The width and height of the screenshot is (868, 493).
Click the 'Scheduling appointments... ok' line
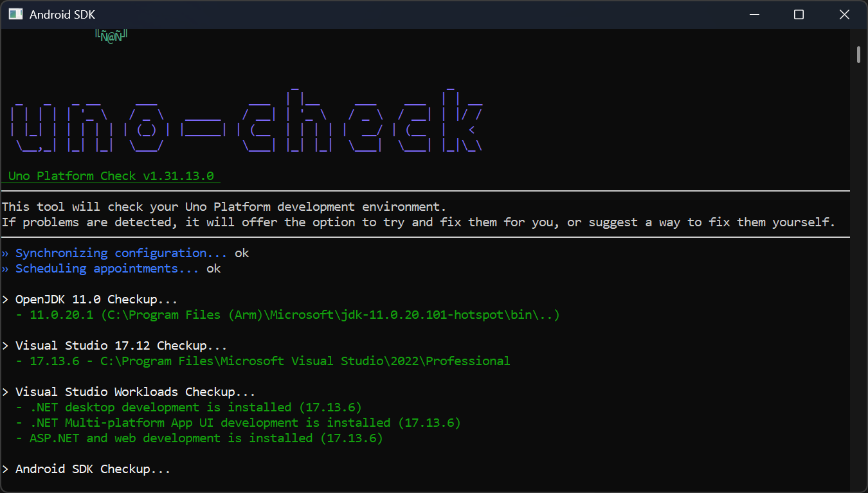point(111,269)
